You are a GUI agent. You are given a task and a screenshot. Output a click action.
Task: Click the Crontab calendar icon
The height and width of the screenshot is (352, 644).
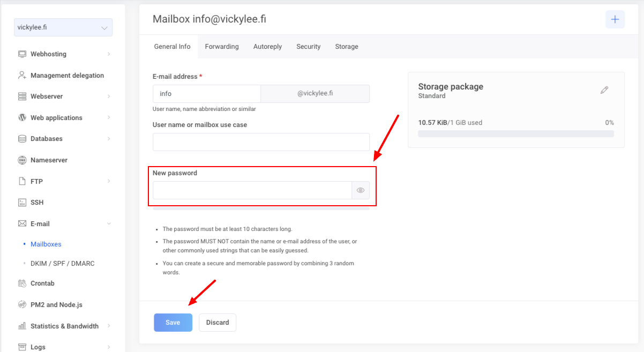point(22,283)
